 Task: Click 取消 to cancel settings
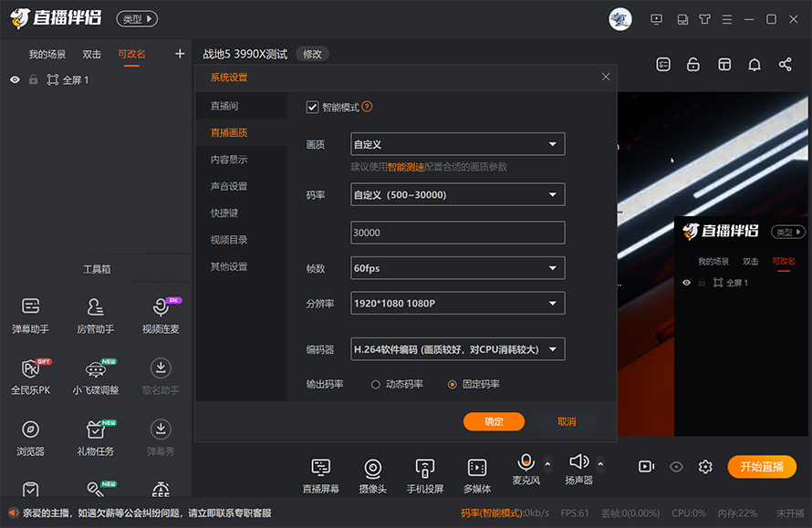tap(567, 421)
